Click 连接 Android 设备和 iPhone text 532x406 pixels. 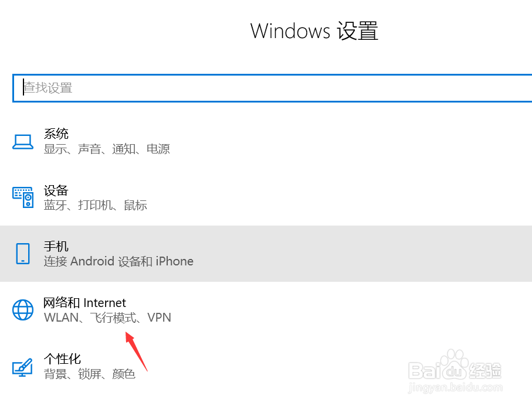pyautogui.click(x=118, y=261)
